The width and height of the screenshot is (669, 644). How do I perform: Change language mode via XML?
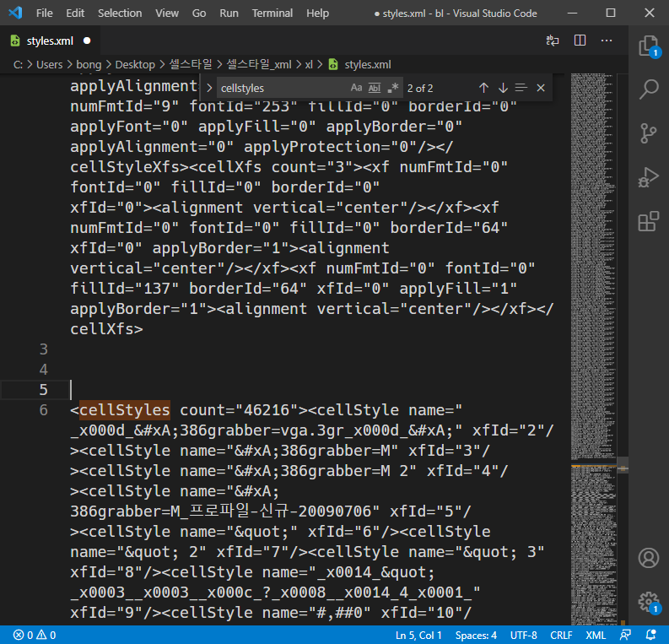click(x=596, y=635)
